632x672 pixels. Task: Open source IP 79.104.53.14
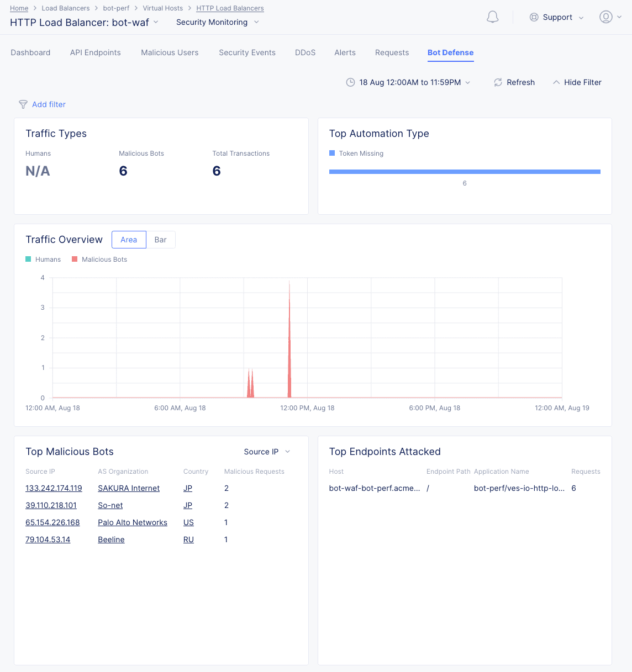48,539
